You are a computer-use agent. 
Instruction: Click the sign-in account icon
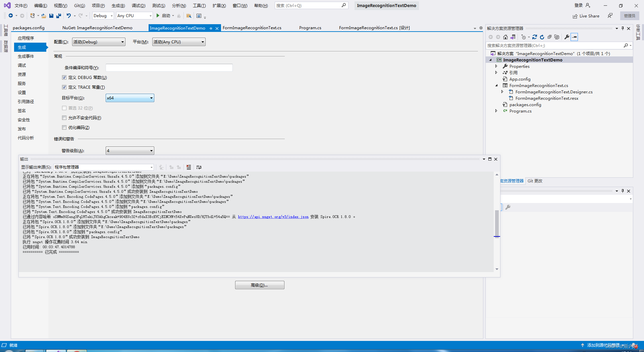pyautogui.click(x=588, y=5)
